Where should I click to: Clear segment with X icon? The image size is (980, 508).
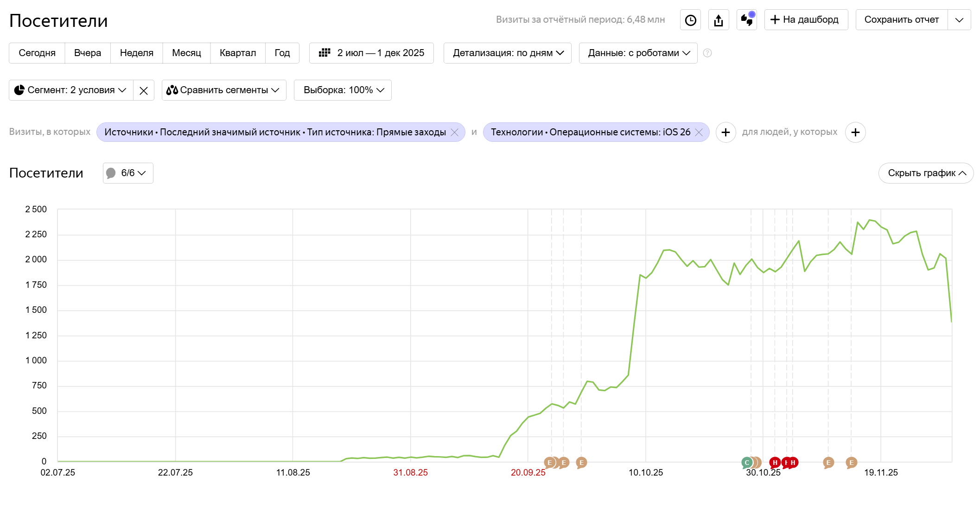pos(144,90)
